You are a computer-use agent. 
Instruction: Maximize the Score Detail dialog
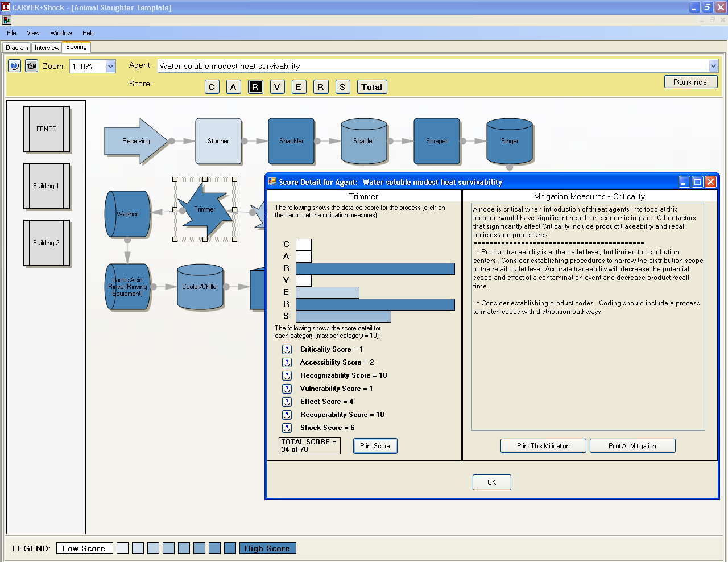(x=697, y=182)
